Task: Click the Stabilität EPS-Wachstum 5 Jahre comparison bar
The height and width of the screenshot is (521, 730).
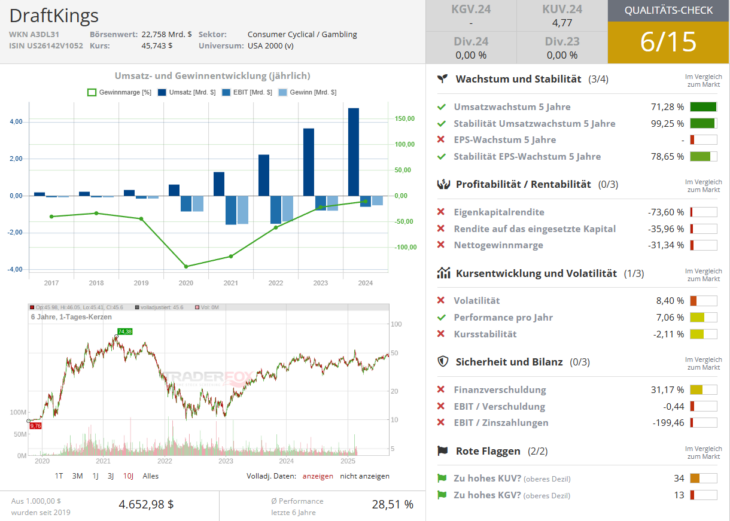Action: (x=703, y=156)
